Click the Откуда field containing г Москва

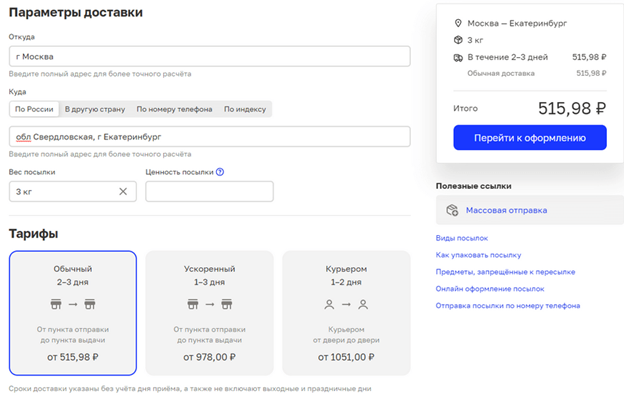click(209, 57)
